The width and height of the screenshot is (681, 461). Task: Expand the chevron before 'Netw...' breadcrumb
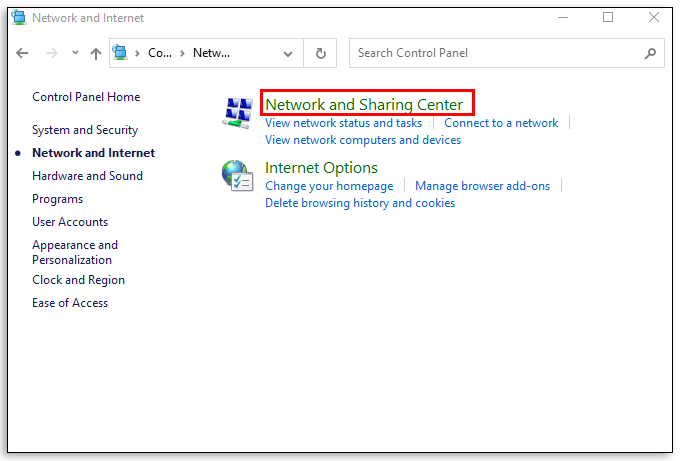(182, 53)
